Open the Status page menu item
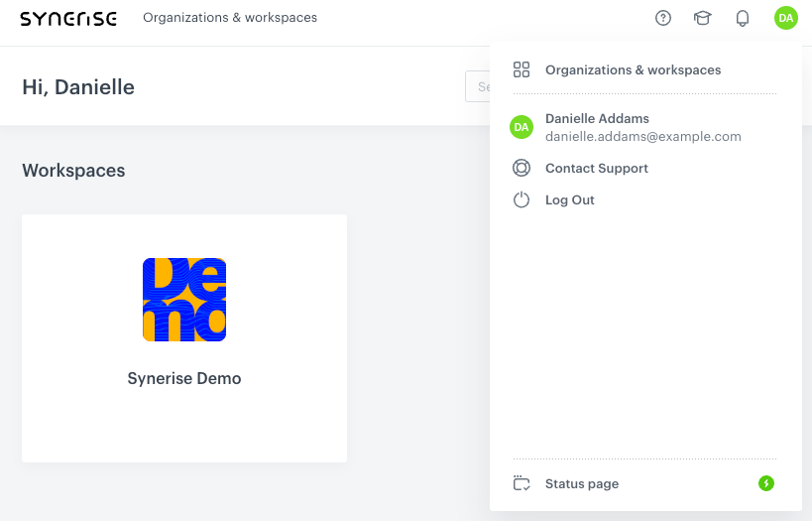 tap(644, 483)
